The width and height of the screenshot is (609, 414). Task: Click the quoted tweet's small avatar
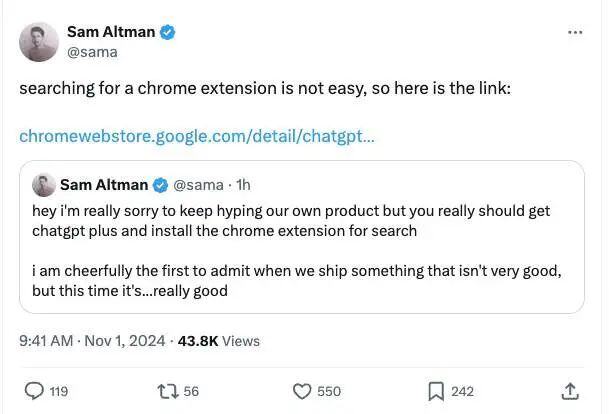[44, 185]
